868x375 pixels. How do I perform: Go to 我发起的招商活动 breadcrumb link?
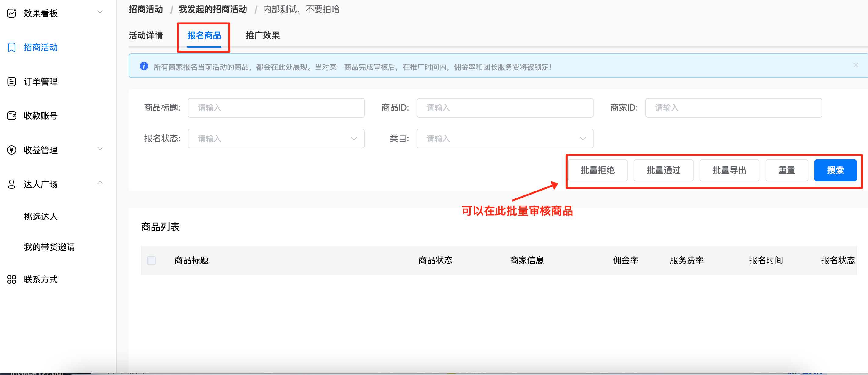pyautogui.click(x=213, y=9)
